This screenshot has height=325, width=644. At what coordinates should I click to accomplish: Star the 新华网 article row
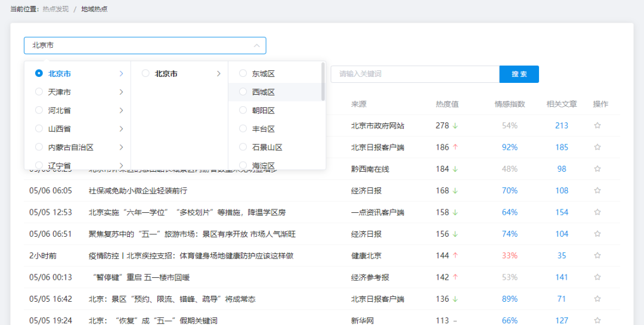click(597, 320)
